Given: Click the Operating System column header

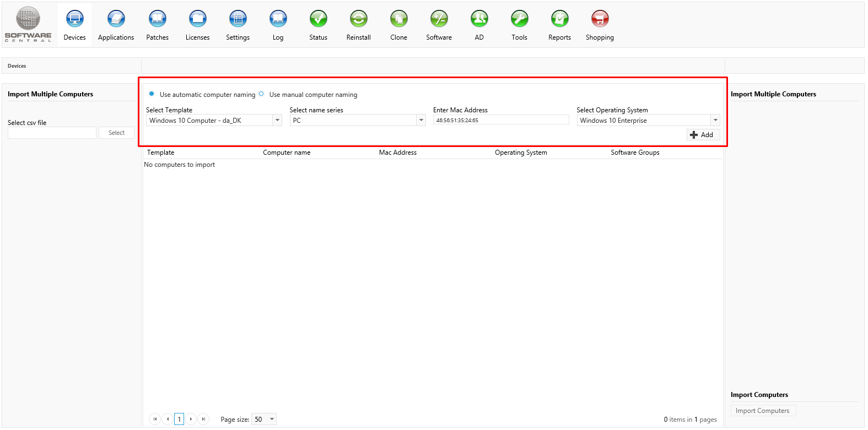Looking at the screenshot, I should click(521, 153).
